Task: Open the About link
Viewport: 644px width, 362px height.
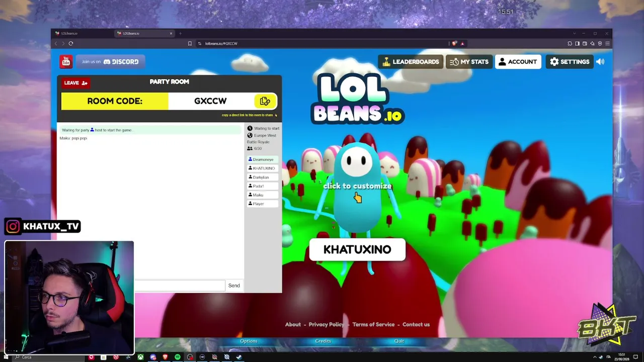Action: click(293, 324)
